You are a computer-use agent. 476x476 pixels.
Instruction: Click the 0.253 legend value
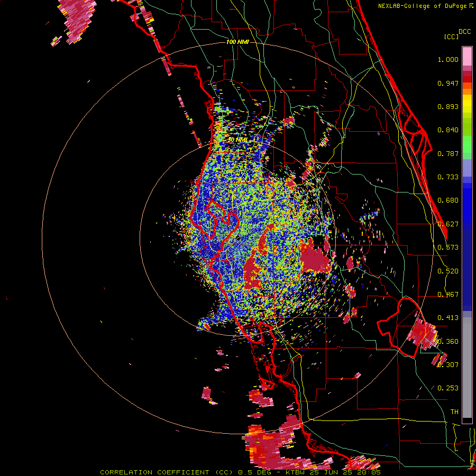(x=448, y=388)
